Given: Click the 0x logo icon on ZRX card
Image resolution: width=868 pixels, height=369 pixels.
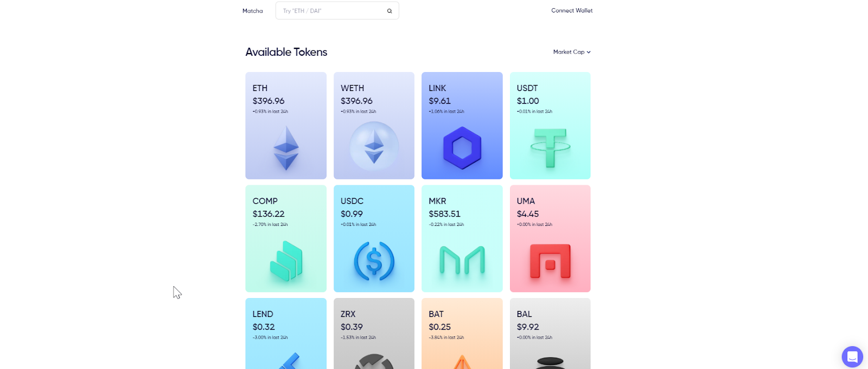Looking at the screenshot, I should [x=374, y=361].
